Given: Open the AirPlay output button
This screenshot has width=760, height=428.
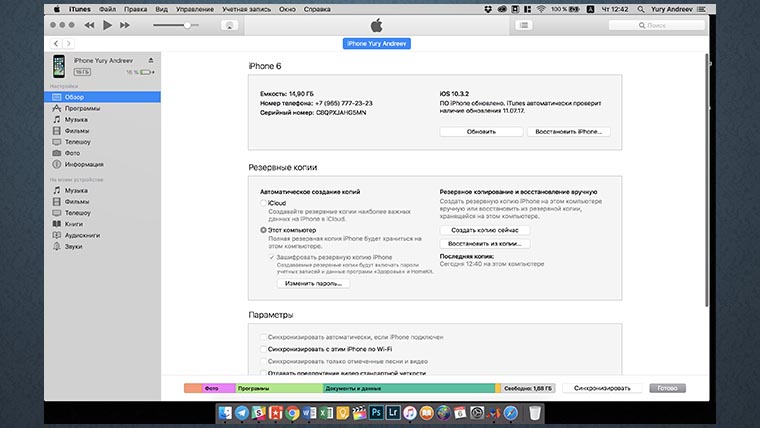Looking at the screenshot, I should point(229,25).
